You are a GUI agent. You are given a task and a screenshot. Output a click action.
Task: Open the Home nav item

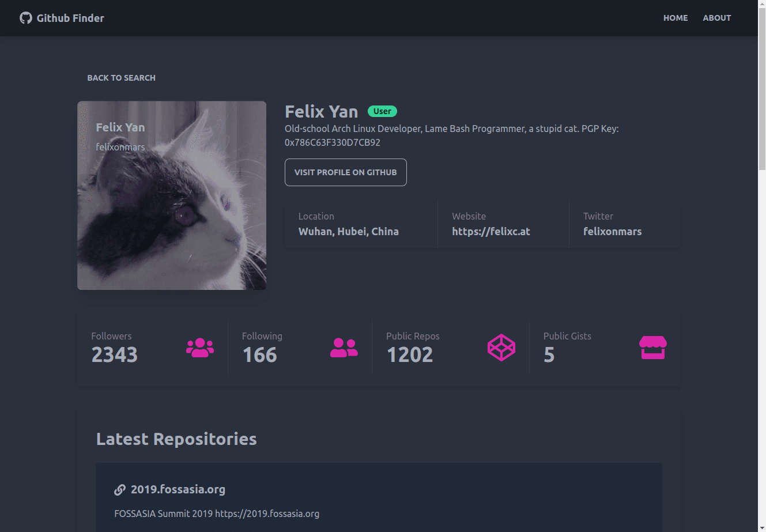tap(676, 18)
